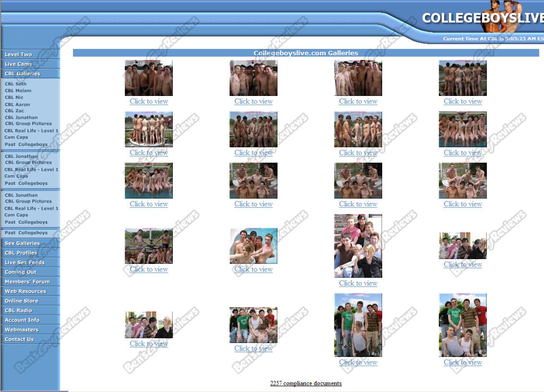
Task: Select the CBL Zac sidebar link
Action: 14,111
